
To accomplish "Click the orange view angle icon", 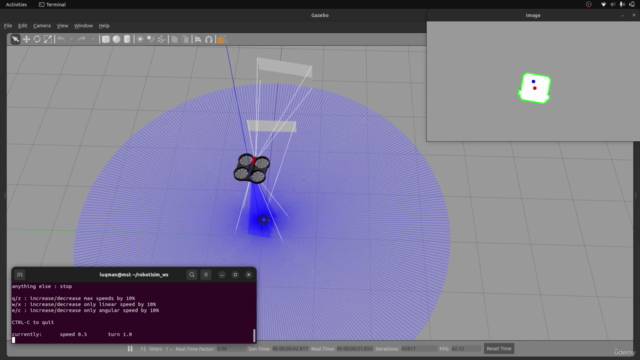I will click(221, 40).
